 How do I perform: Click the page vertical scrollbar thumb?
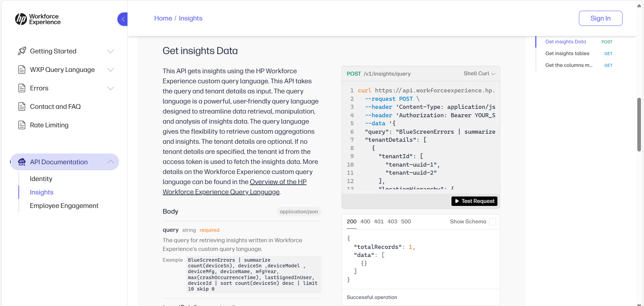click(639, 125)
